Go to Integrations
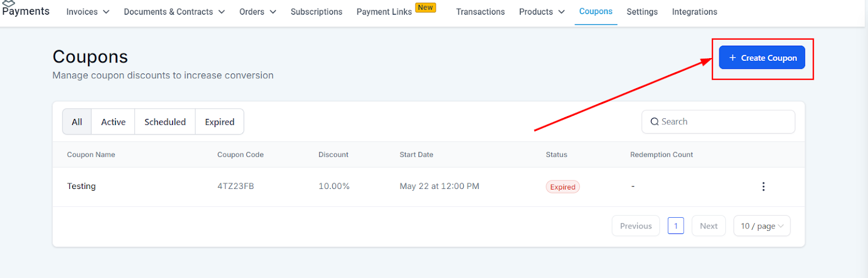The image size is (868, 278). (694, 12)
